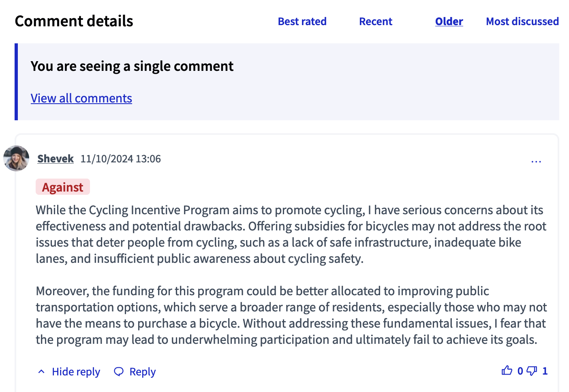The height and width of the screenshot is (392, 569).
Task: Sort comments by Best rated
Action: click(302, 21)
